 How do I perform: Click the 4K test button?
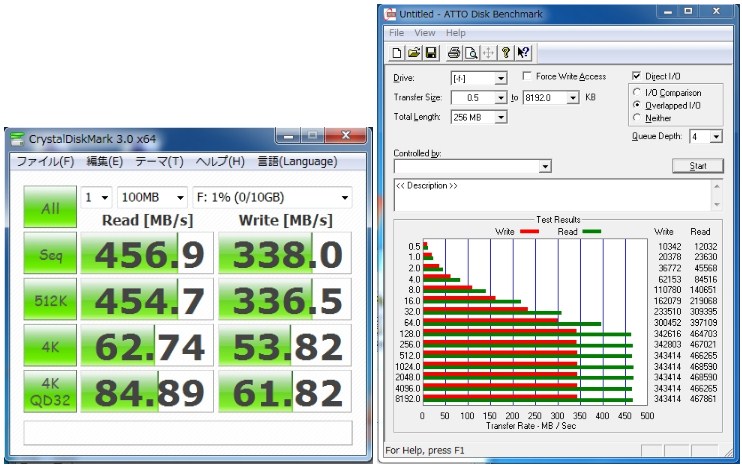click(x=50, y=345)
